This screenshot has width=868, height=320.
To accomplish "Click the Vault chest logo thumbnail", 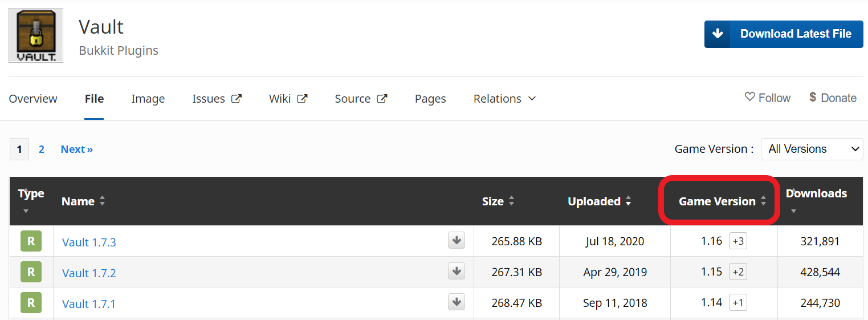I will tap(36, 35).
